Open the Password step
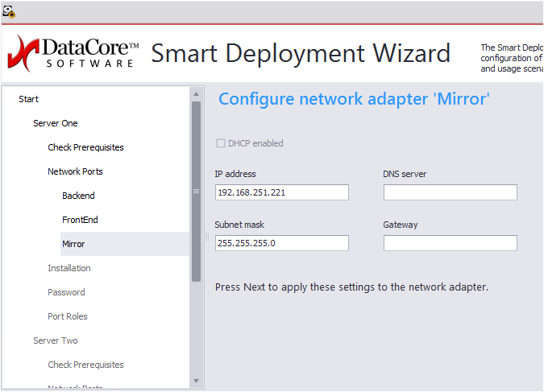This screenshot has height=392, width=544. (x=66, y=292)
